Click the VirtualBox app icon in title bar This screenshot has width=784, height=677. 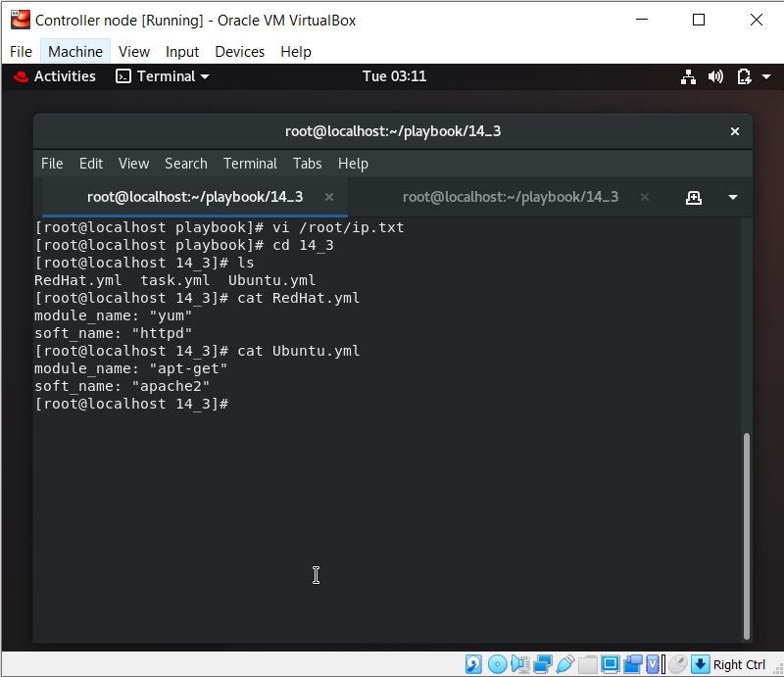(20, 20)
